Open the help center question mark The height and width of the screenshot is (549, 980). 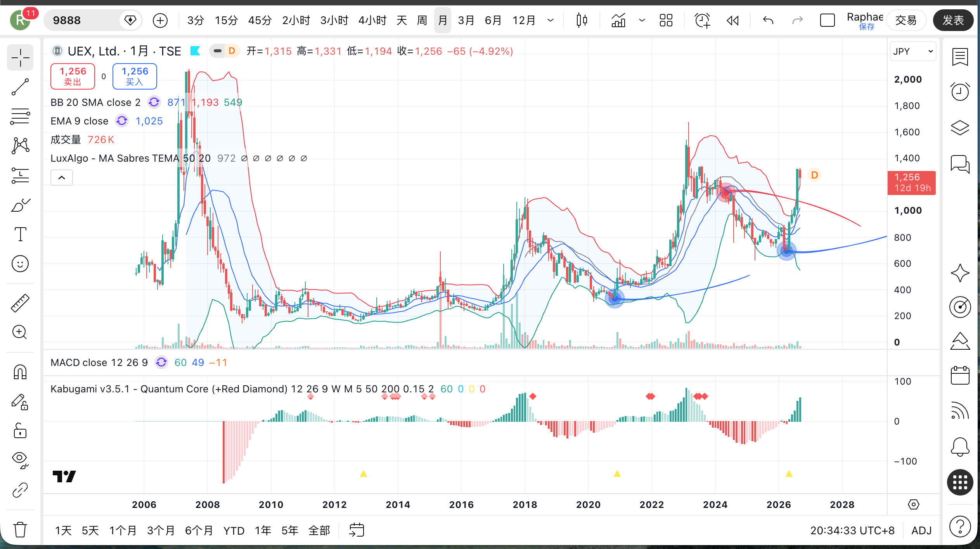pyautogui.click(x=960, y=527)
